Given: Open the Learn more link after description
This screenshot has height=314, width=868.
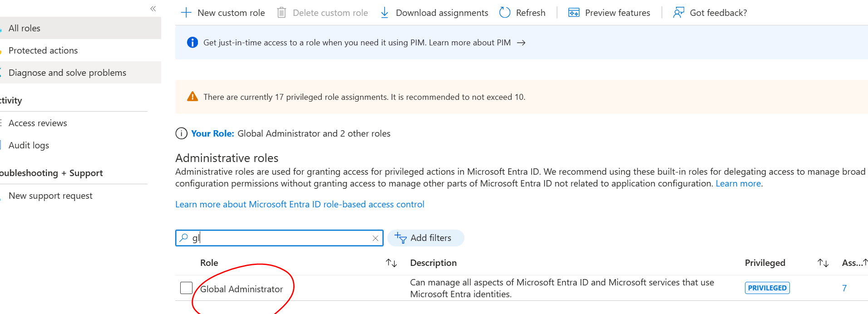Looking at the screenshot, I should coord(738,183).
